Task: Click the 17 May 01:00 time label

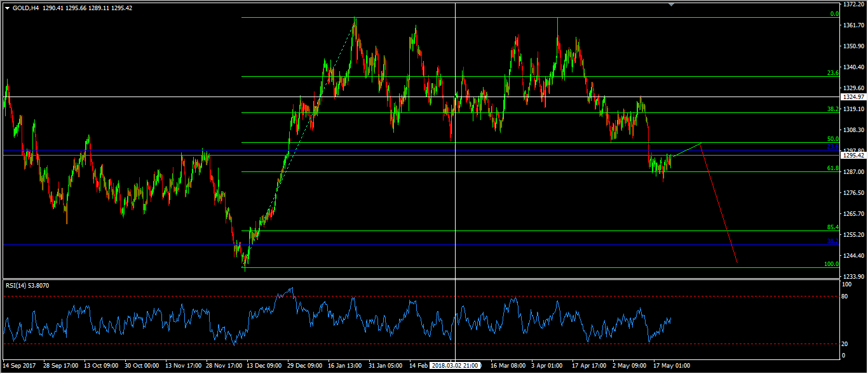Action: pos(672,366)
